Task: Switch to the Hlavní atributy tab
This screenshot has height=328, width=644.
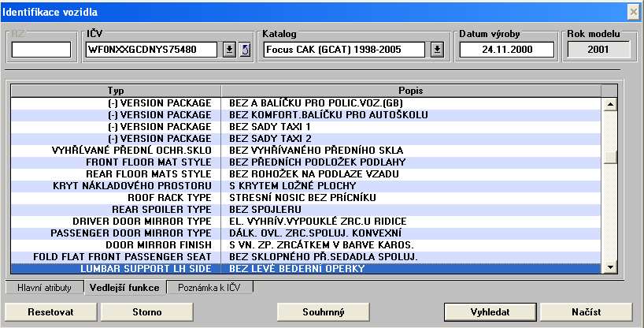Action: click(44, 288)
